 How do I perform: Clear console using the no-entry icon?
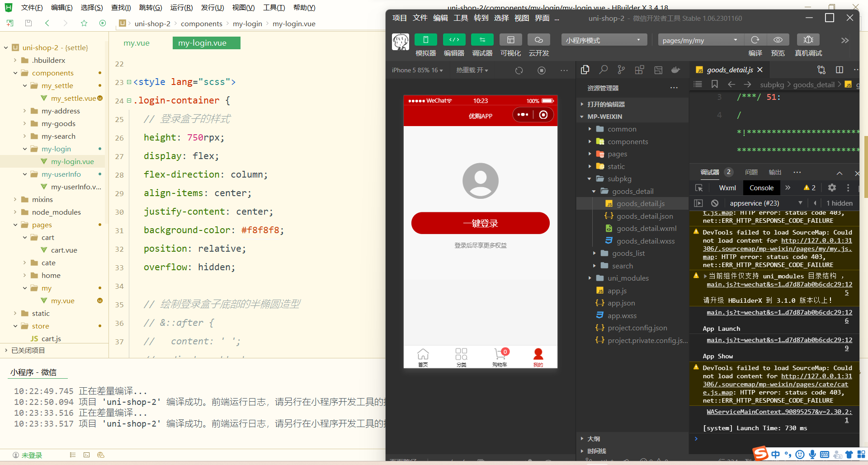714,203
